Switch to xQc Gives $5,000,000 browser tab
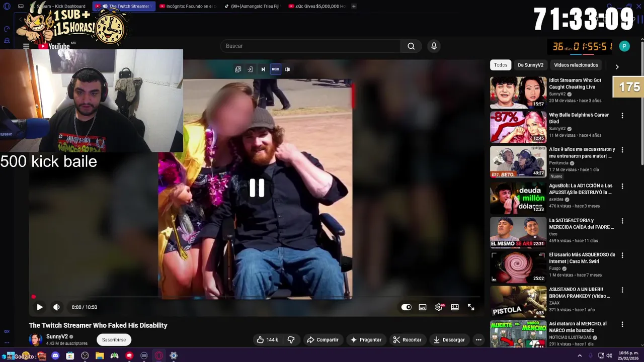 click(316, 7)
